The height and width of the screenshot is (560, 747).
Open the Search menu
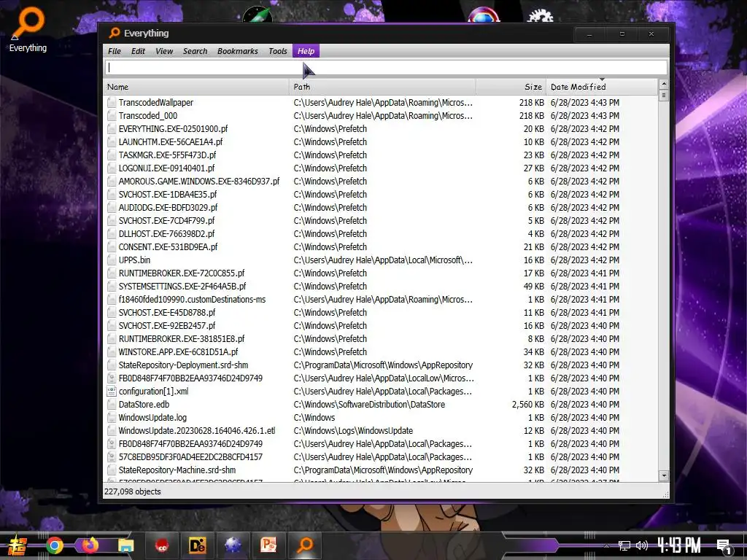click(196, 51)
